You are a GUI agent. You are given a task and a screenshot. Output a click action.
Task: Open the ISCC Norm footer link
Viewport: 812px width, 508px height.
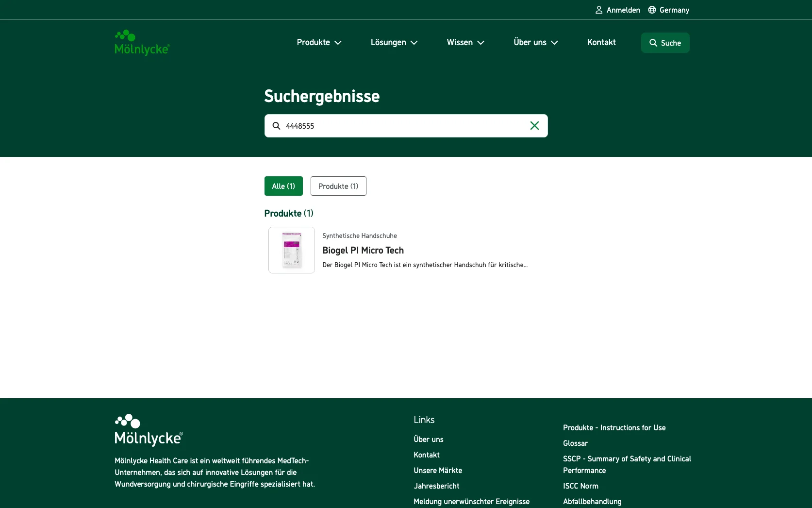point(580,486)
